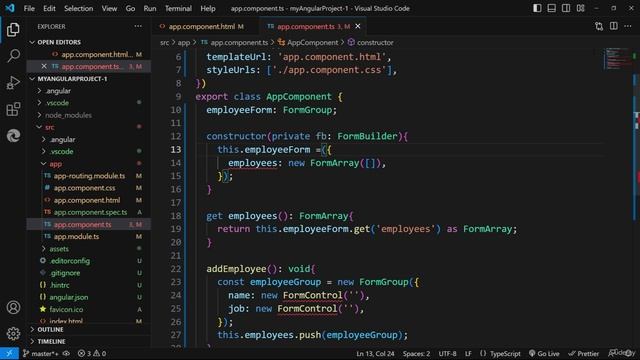Click line number 18 in gutter
This screenshot has height=360, width=640.
coord(176,216)
